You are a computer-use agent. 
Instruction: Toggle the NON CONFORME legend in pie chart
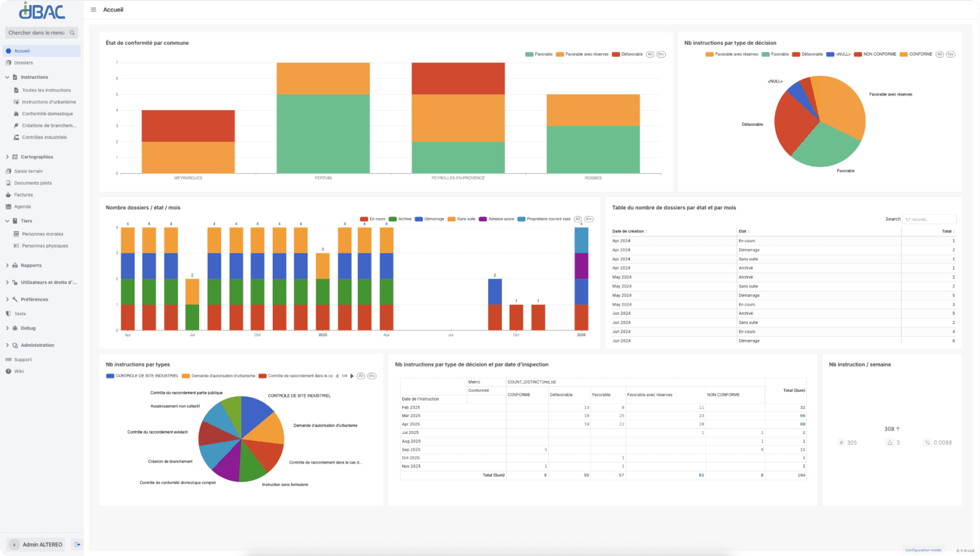875,54
